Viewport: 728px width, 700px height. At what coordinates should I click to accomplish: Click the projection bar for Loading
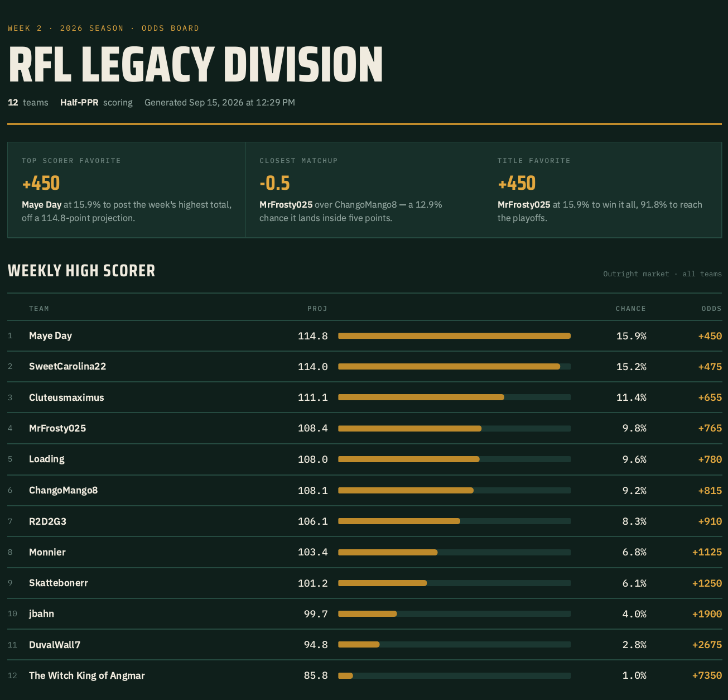[x=454, y=459]
